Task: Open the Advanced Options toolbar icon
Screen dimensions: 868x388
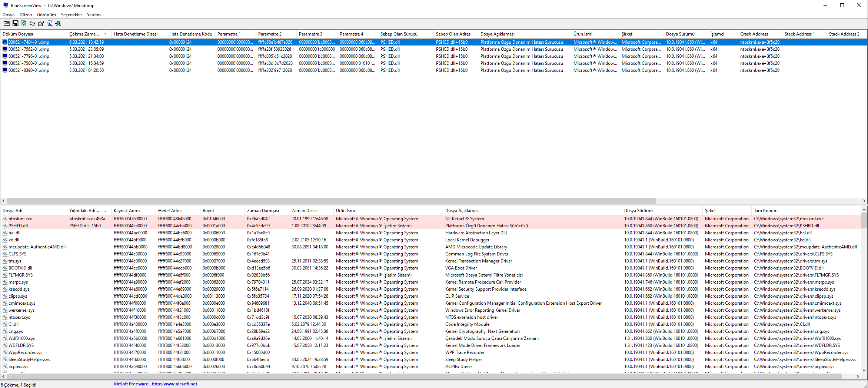Action: pos(7,23)
